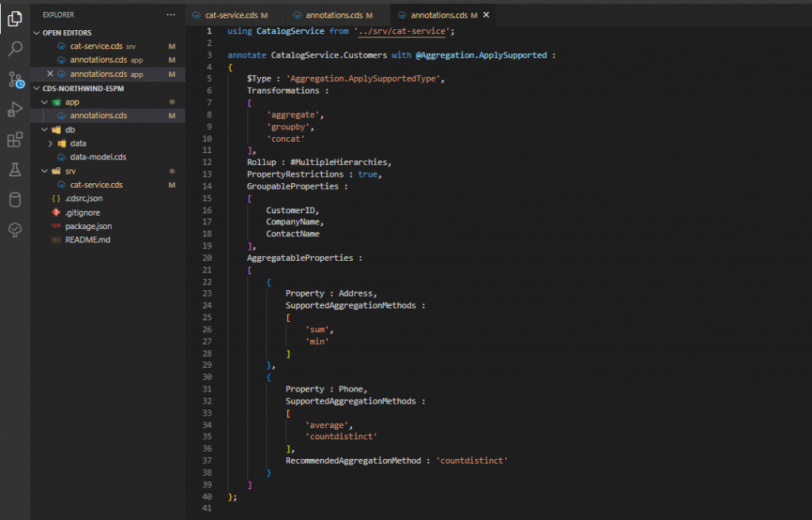Click 'CompanyName' in code
The image size is (812, 520).
coord(293,222)
